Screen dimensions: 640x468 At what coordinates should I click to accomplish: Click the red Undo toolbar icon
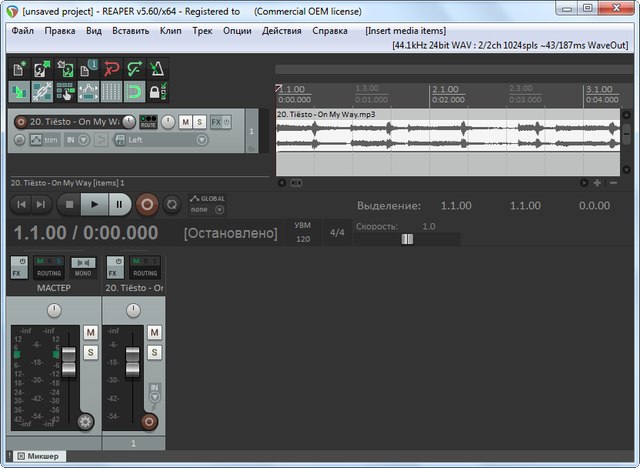pyautogui.click(x=109, y=70)
